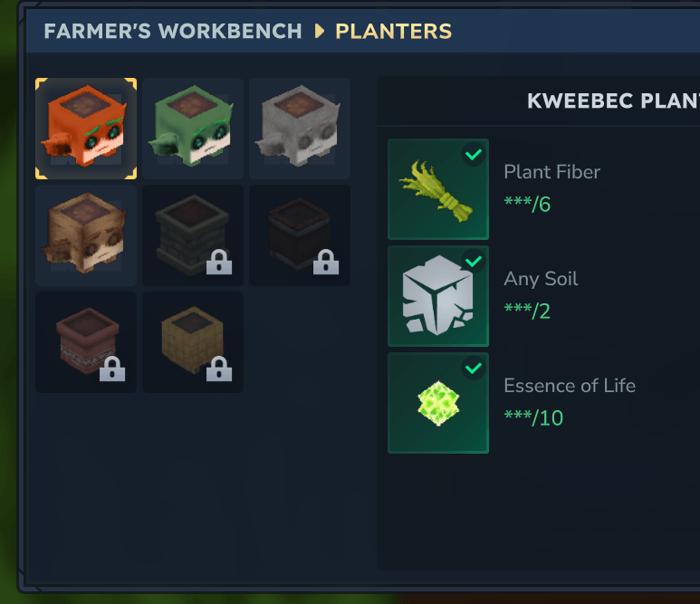Select the orange Kweebec planter recipe
Image resolution: width=700 pixels, height=604 pixels.
click(86, 129)
